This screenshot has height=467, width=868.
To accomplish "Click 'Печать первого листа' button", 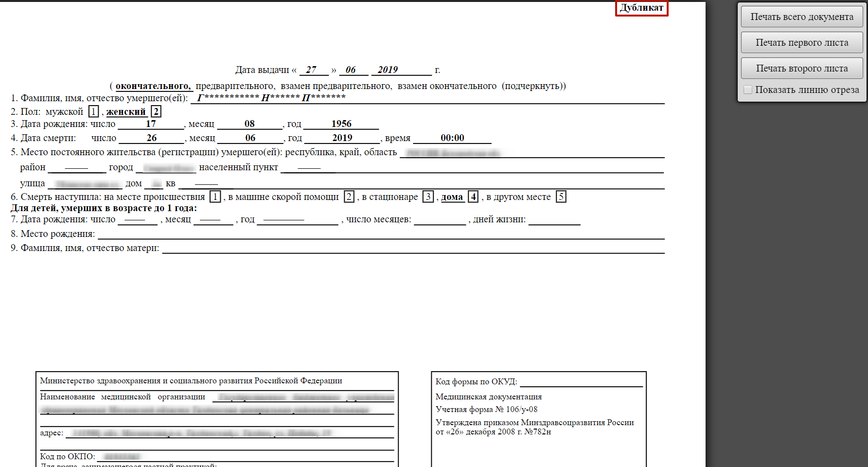I will (x=802, y=42).
